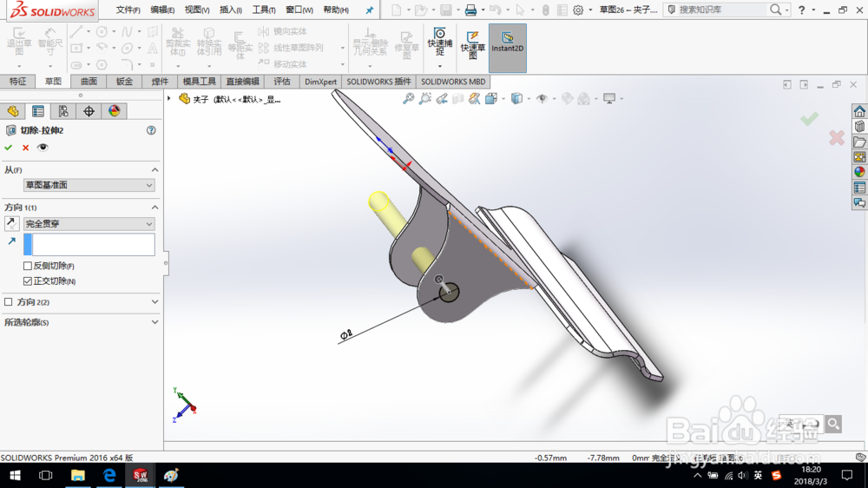Expand 所选轮廓 (Selected Contours) section
The image size is (868, 488).
[155, 322]
